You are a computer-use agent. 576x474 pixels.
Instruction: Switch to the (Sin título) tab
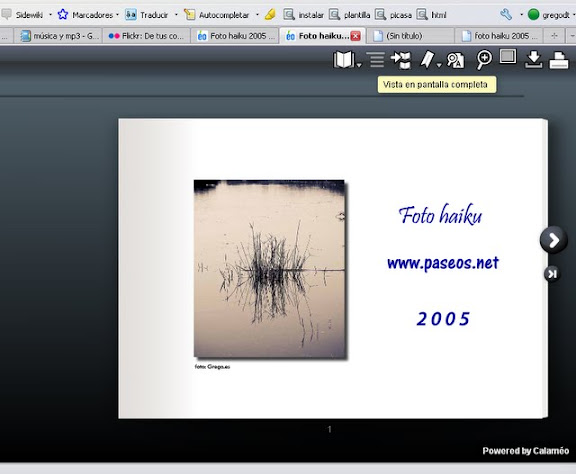410,36
